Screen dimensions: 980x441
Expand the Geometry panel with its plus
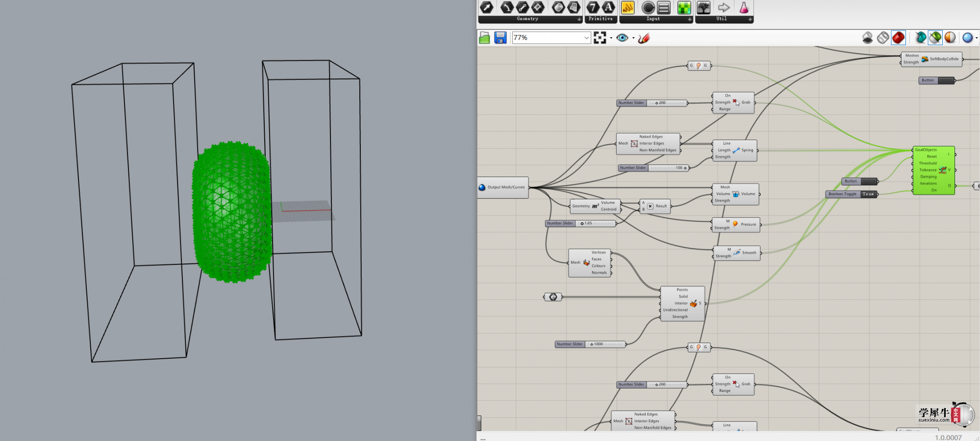point(579,19)
